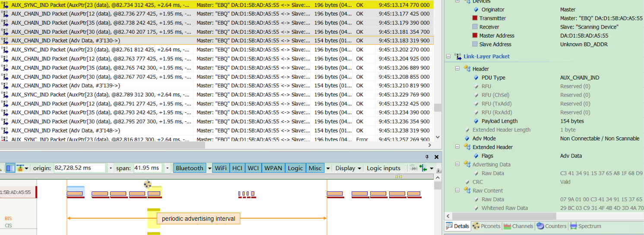Toggle the Bluetooth filter button
644x235 pixels.
189,168
